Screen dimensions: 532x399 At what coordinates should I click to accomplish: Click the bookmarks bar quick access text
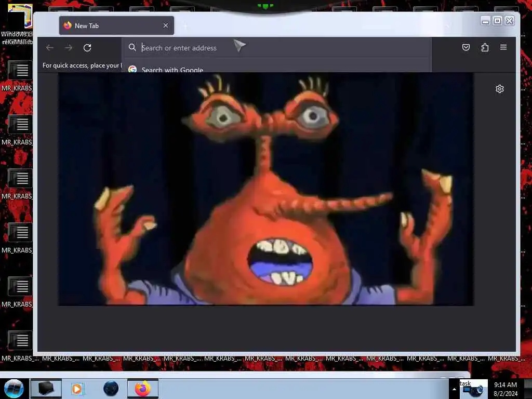pyautogui.click(x=82, y=65)
